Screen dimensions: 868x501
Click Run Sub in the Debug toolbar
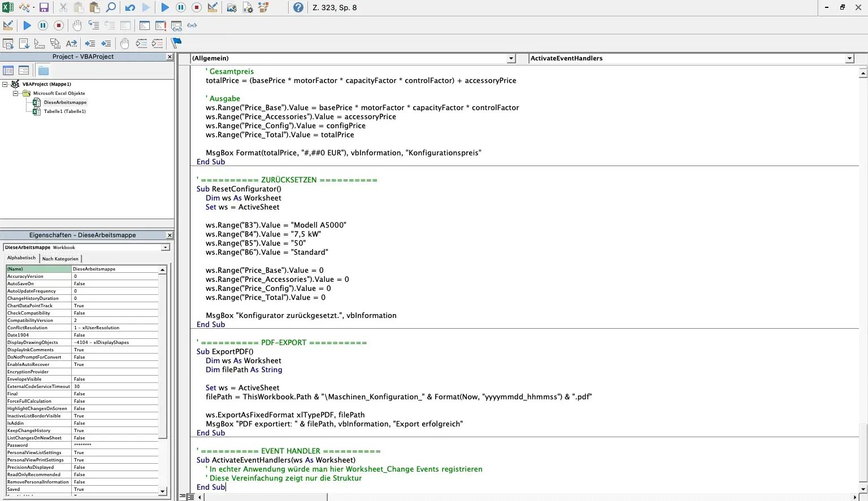pos(27,25)
